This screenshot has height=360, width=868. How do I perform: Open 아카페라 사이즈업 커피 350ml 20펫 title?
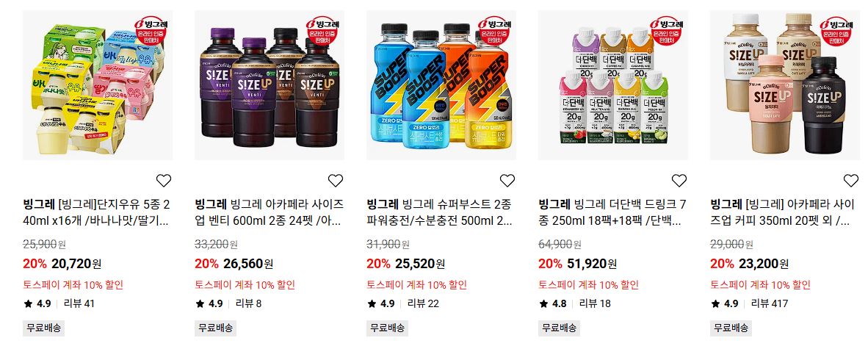click(x=785, y=212)
